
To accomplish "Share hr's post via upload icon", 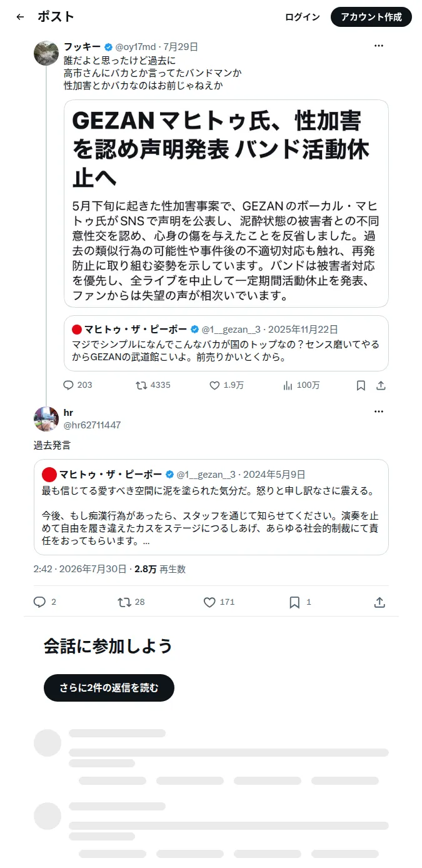I will (x=379, y=602).
